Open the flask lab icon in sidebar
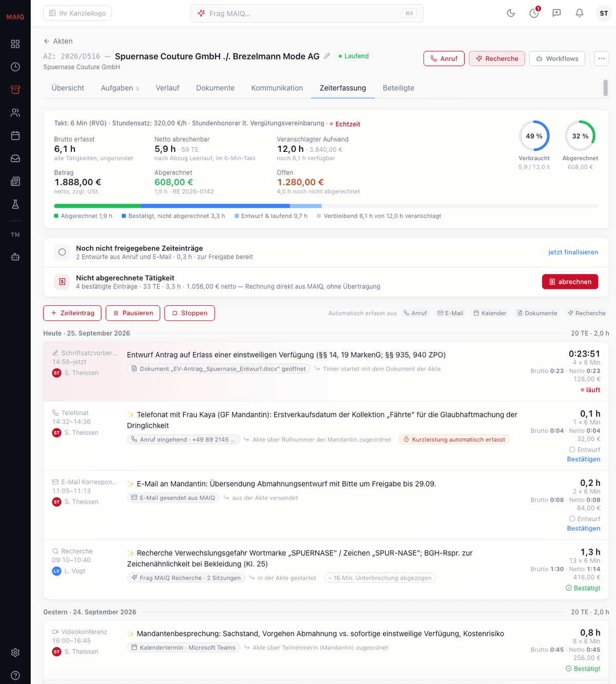616x684 pixels. point(15,204)
